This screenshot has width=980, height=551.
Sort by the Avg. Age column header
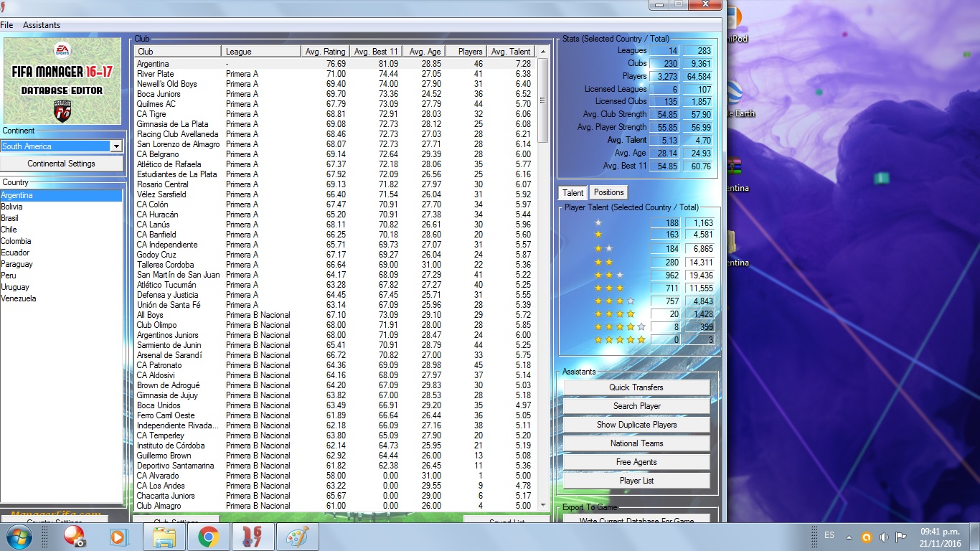(x=423, y=52)
